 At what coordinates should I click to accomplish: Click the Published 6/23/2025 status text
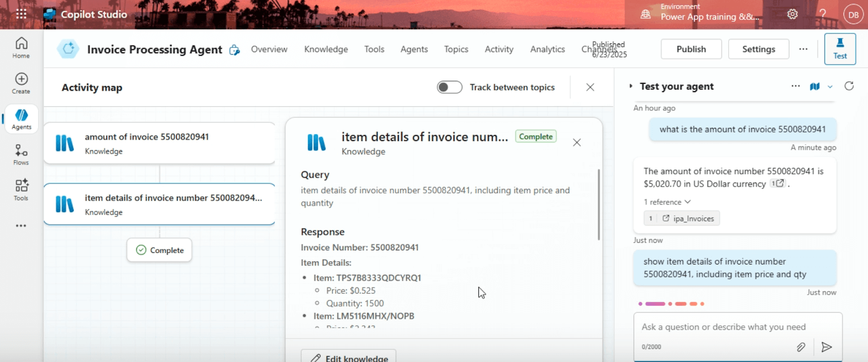coord(609,49)
